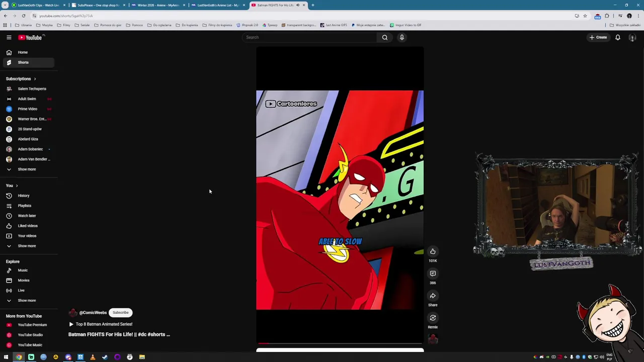
Task: Switch to LustVanGoth's Anime List tab
Action: pyautogui.click(x=218, y=5)
